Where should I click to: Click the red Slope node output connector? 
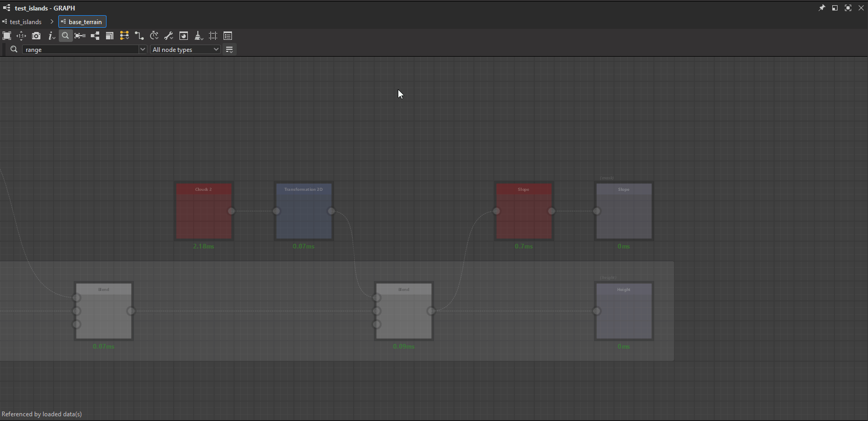552,211
